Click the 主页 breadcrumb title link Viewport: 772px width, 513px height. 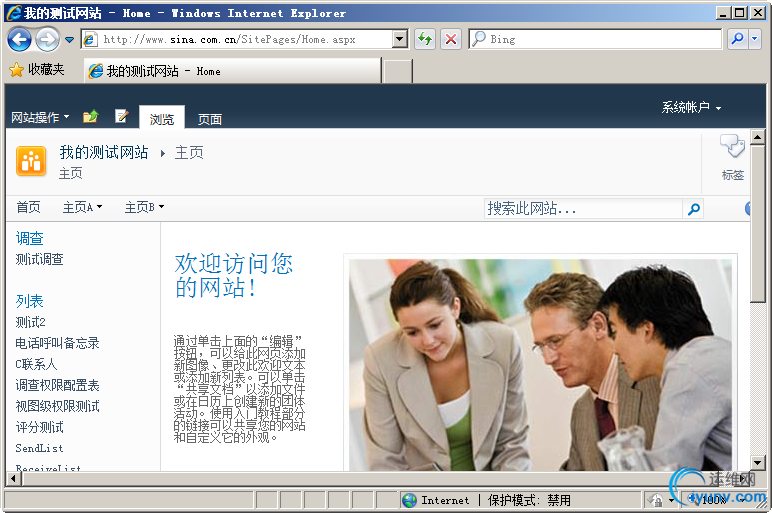click(x=189, y=152)
